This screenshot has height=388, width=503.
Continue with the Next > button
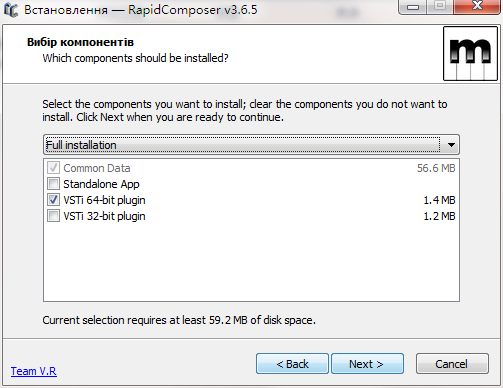(x=367, y=364)
